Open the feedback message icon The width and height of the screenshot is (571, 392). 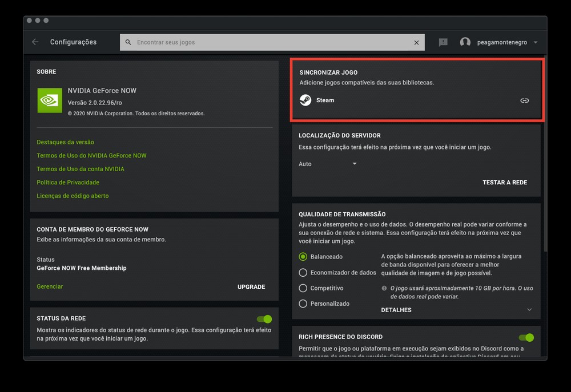[x=443, y=42]
